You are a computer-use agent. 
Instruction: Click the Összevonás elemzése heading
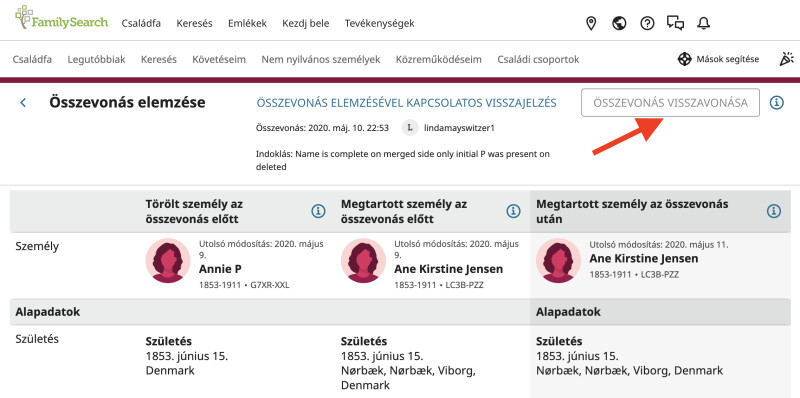pos(127,103)
